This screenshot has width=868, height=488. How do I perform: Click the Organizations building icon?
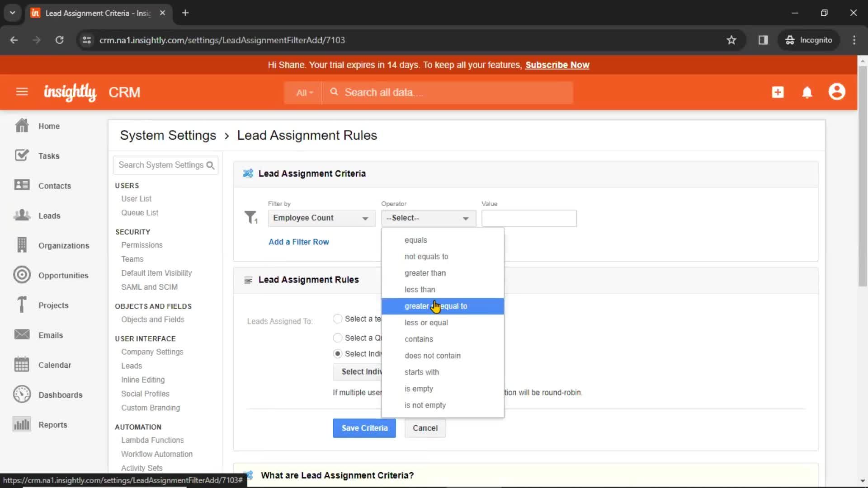pos(22,245)
